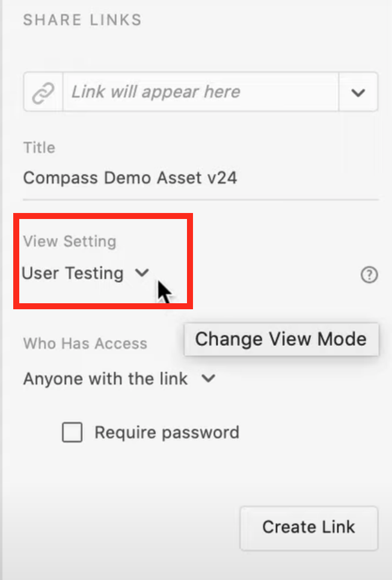Change access from Anyone with the link

118,378
